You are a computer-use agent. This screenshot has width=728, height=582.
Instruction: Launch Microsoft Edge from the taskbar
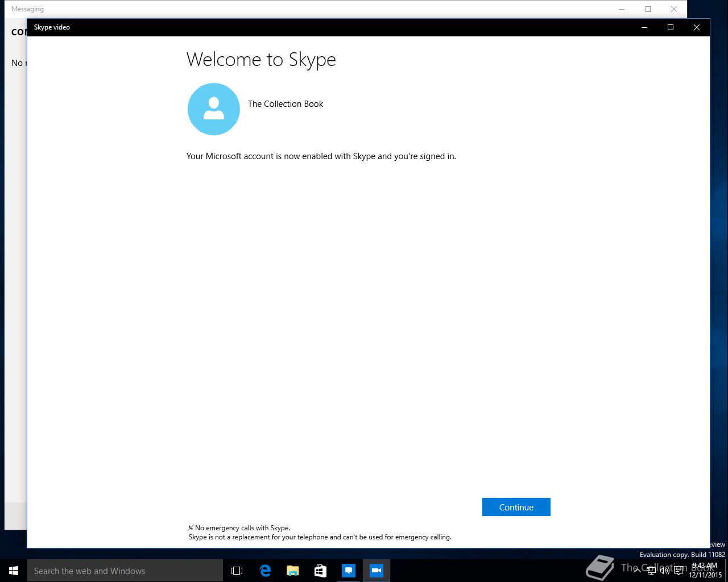265,571
